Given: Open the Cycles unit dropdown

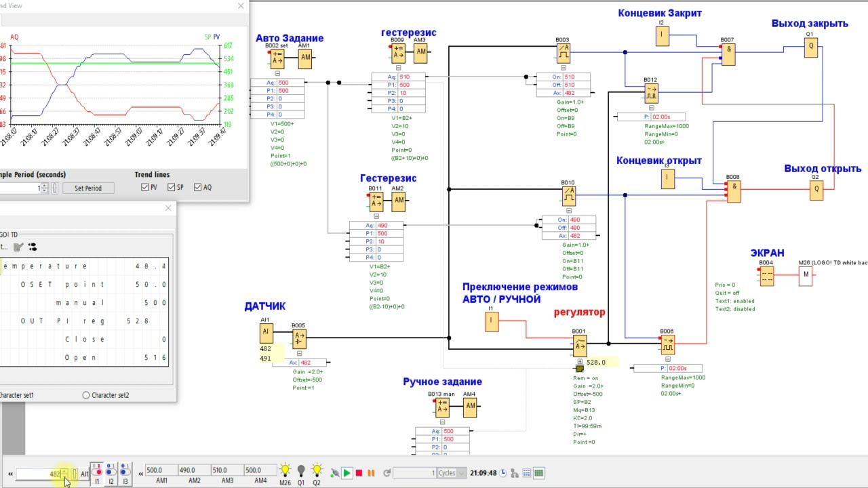Looking at the screenshot, I should pos(462,473).
